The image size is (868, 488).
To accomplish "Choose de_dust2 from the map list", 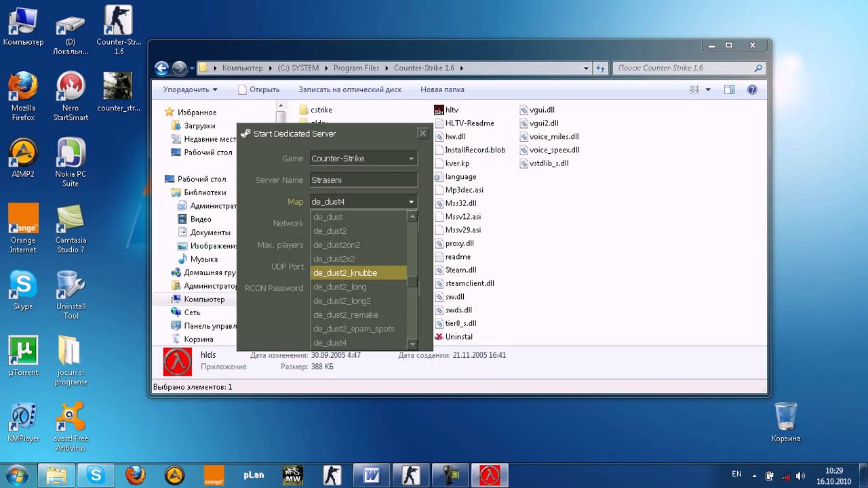I will (358, 231).
